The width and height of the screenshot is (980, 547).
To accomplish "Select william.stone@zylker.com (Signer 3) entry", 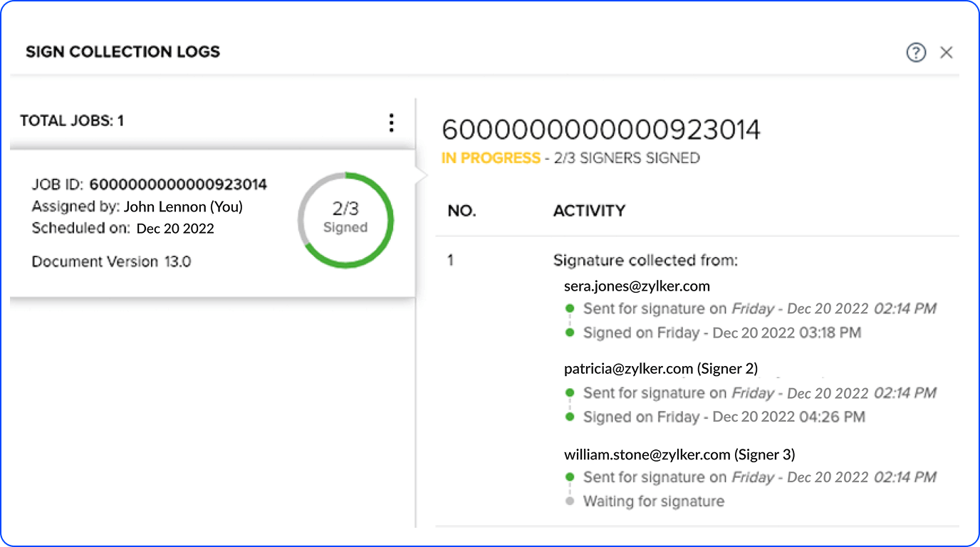I will tap(679, 454).
